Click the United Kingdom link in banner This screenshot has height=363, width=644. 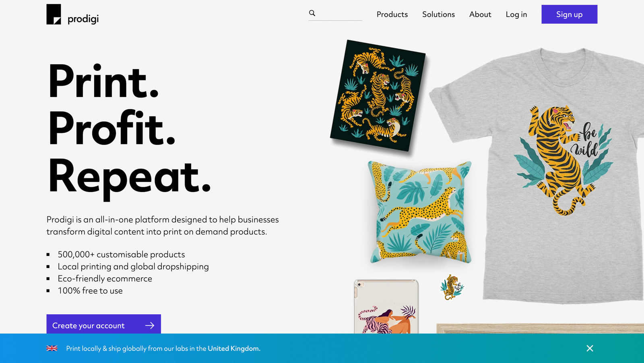(x=233, y=349)
